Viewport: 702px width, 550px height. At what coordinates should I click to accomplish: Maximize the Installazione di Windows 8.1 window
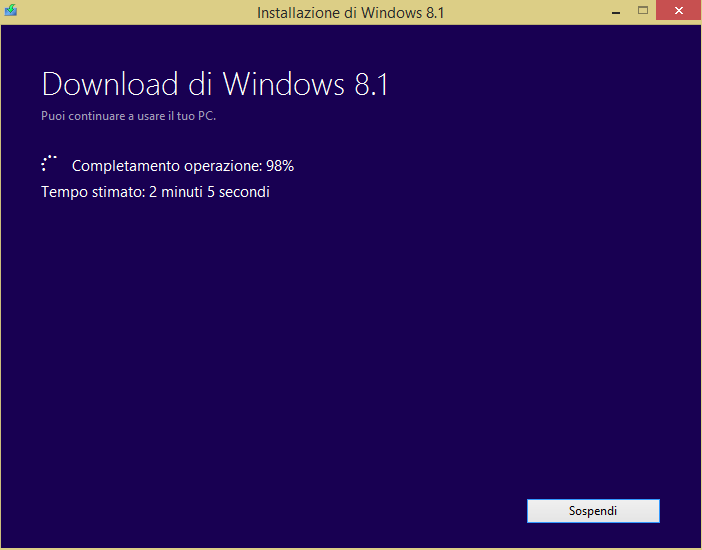click(x=643, y=11)
